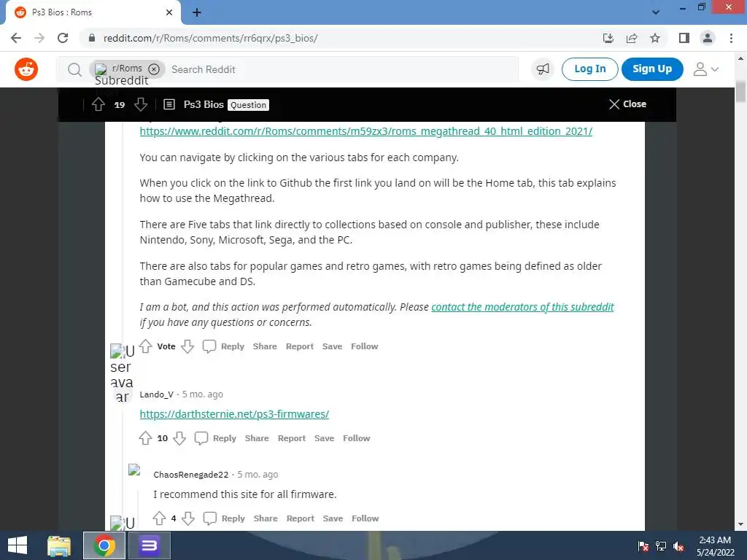Click the muted volume tray icon
This screenshot has height=560, width=747.
point(678,547)
